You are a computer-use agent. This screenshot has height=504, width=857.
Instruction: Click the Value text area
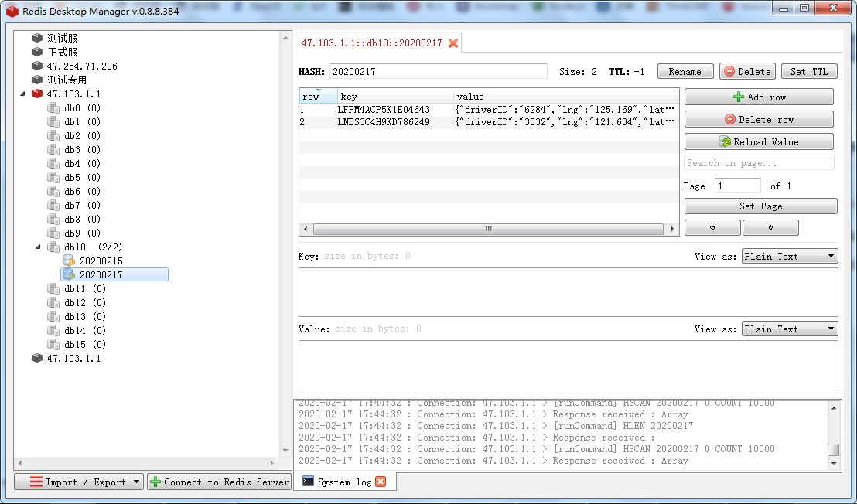click(568, 366)
